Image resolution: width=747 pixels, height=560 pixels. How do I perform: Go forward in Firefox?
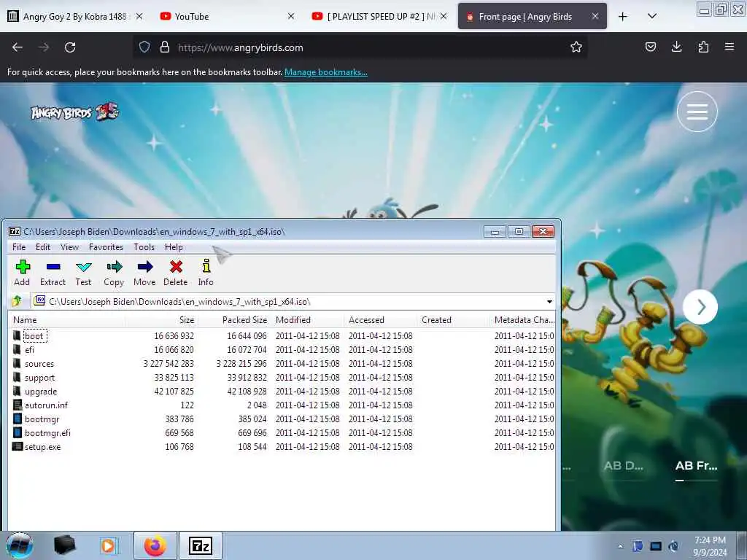[x=44, y=47]
